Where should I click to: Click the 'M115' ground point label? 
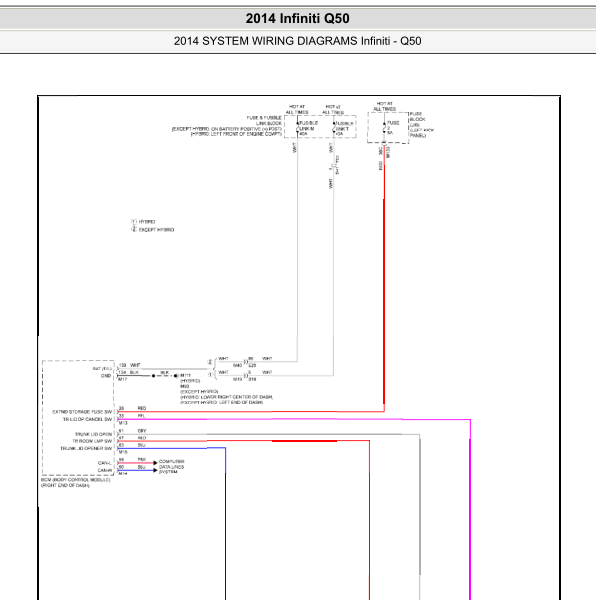coord(186,376)
